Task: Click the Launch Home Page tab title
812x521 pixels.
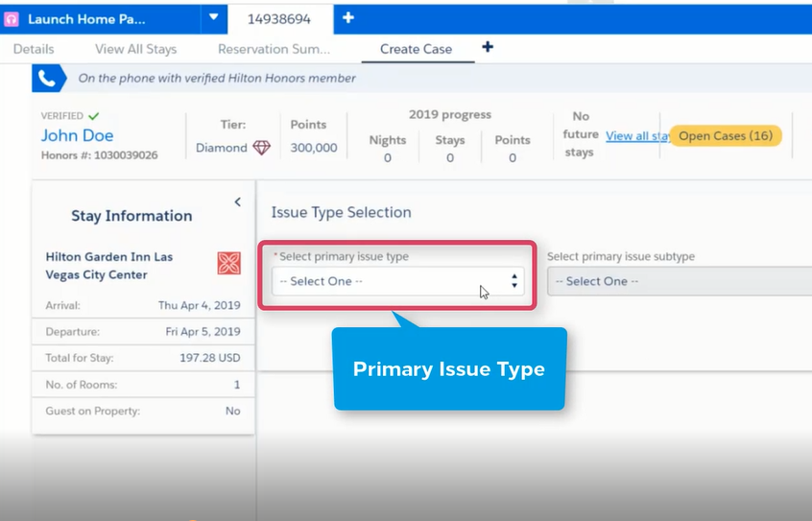Action: tap(86, 19)
